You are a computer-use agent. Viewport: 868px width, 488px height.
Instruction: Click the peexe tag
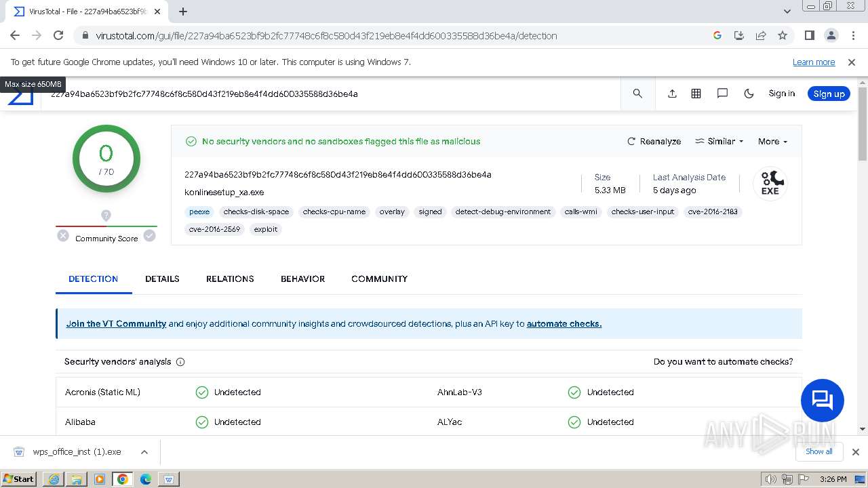[199, 211]
